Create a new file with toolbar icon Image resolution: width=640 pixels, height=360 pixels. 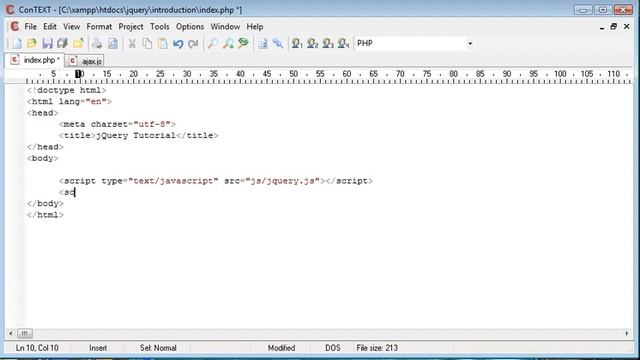pyautogui.click(x=17, y=43)
